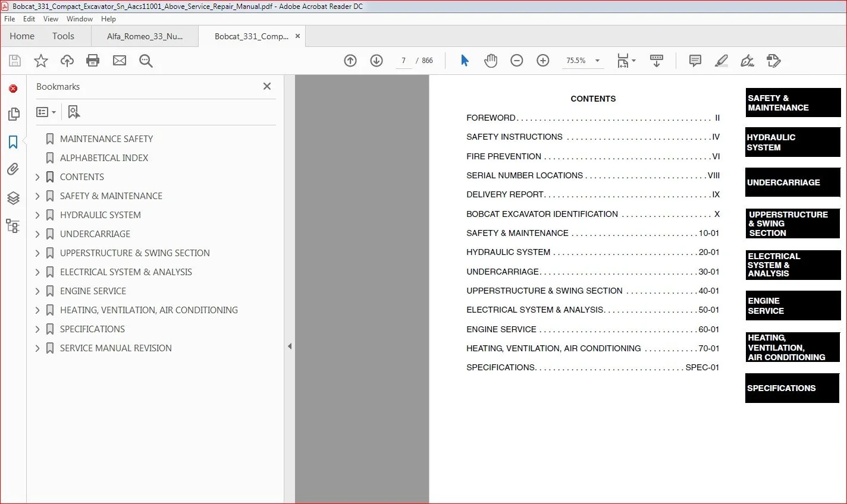Zoom in with plus icon
Image resolution: width=847 pixels, height=504 pixels.
tap(543, 61)
